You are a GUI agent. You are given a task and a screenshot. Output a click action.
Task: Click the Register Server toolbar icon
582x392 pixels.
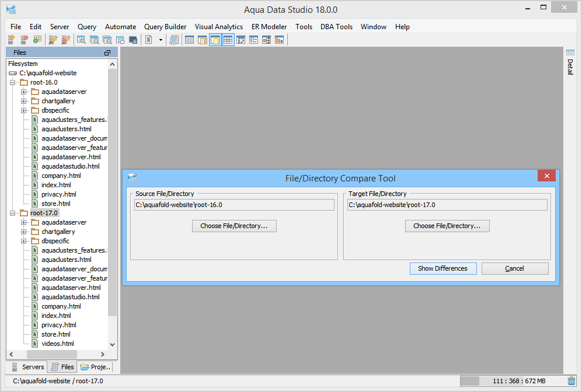tap(11, 40)
